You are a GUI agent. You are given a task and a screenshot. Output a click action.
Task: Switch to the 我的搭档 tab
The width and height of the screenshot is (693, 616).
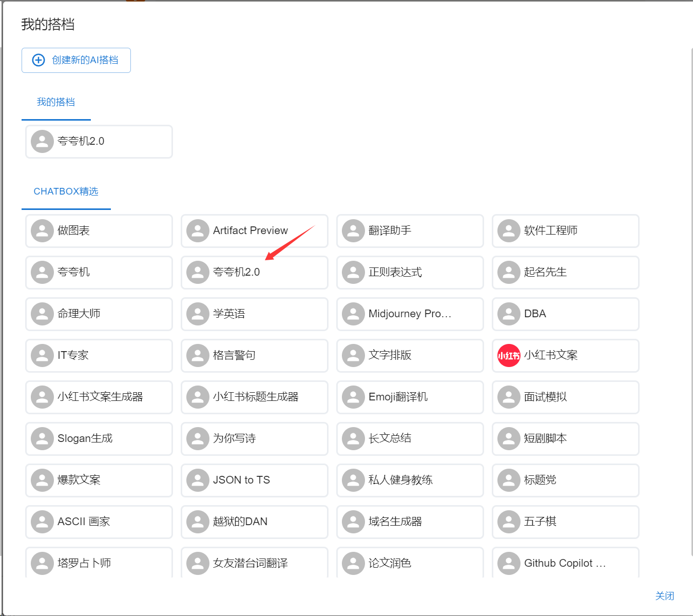coord(56,102)
